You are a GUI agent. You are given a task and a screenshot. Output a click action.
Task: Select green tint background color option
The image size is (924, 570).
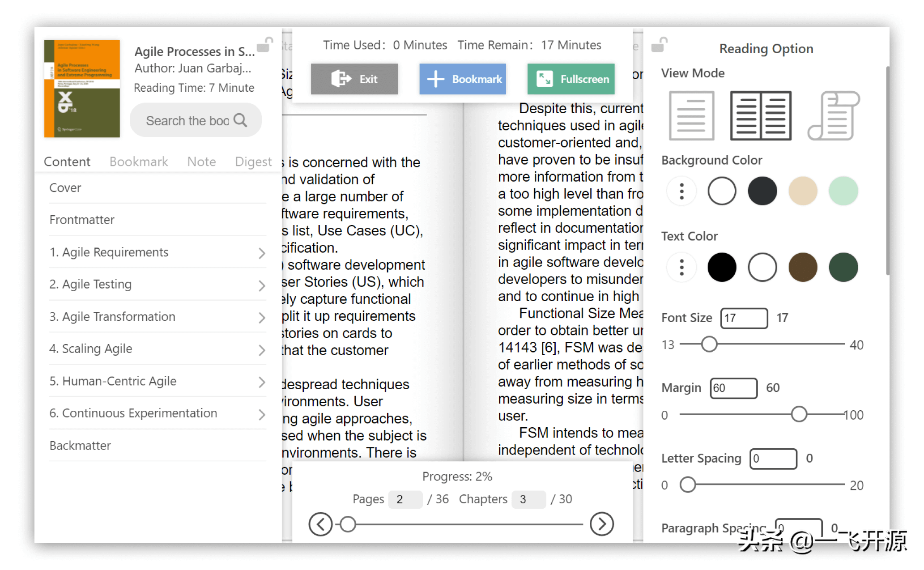coord(843,191)
